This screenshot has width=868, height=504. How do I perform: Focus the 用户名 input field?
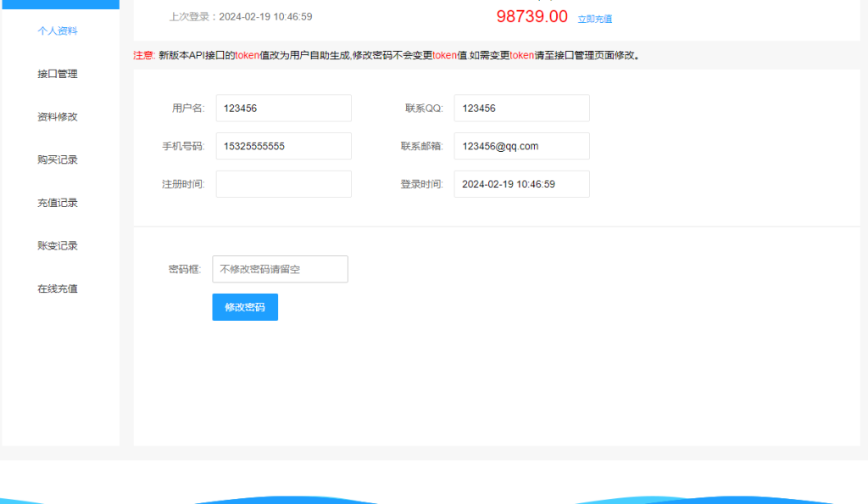(x=283, y=108)
